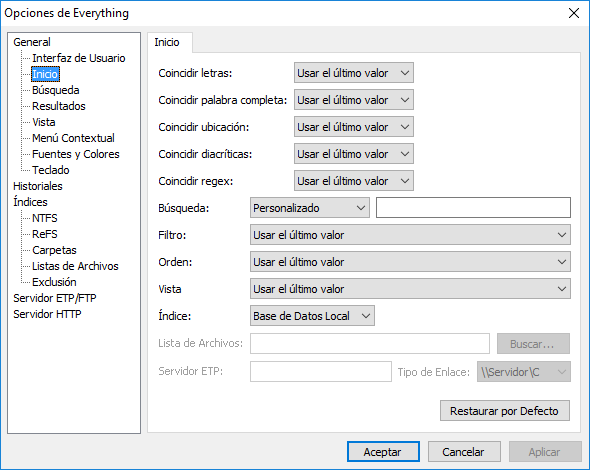Expand the Coincidir ubicación combo box
This screenshot has height=470, width=590.
pos(354,127)
